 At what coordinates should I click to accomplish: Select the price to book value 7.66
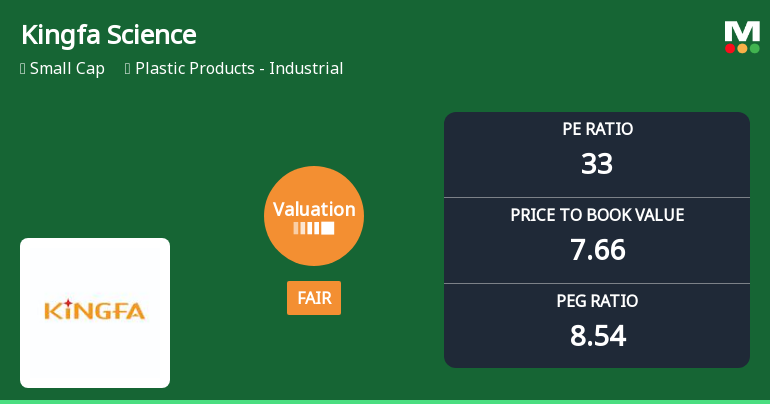point(597,250)
